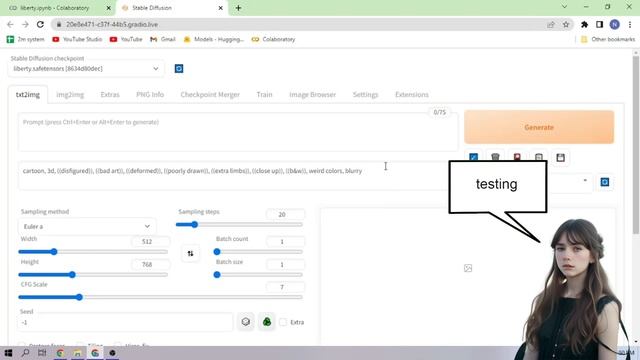Open the browser extensions puzzle icon
This screenshot has height=360, width=640.
coord(584,24)
